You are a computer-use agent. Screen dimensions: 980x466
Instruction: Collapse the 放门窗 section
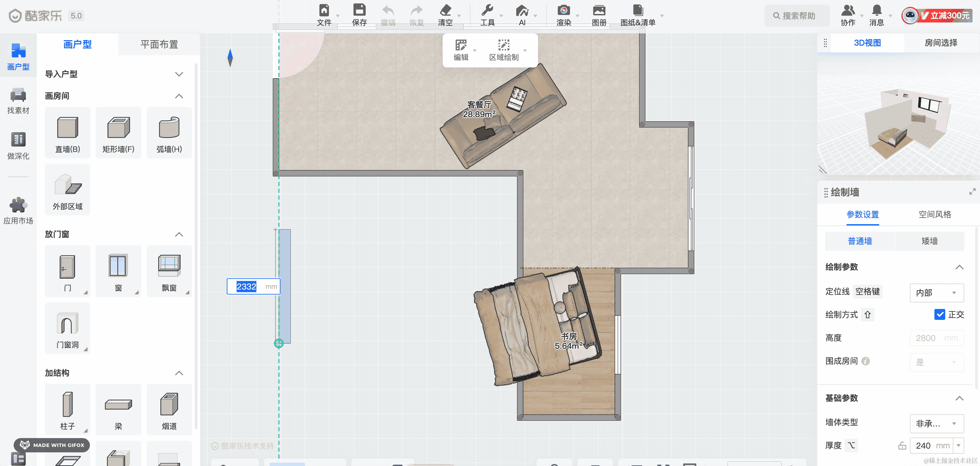[179, 234]
